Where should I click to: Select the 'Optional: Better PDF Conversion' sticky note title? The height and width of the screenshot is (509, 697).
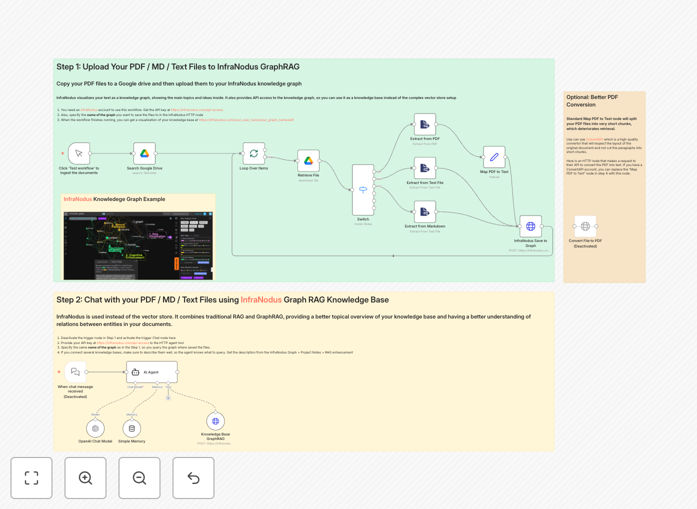pos(592,100)
